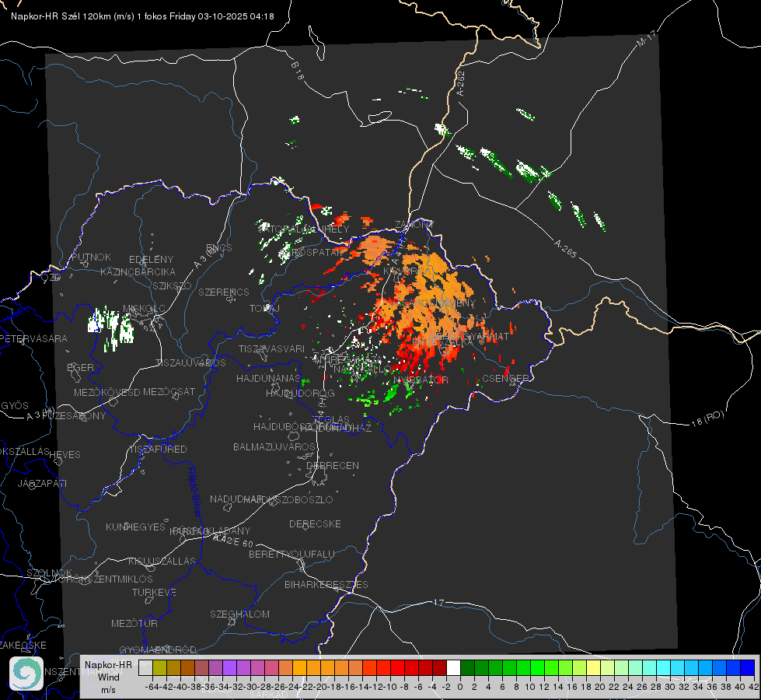The width and height of the screenshot is (761, 700).
Task: Click the 'A42/E 60' road label
Action: tap(233, 541)
